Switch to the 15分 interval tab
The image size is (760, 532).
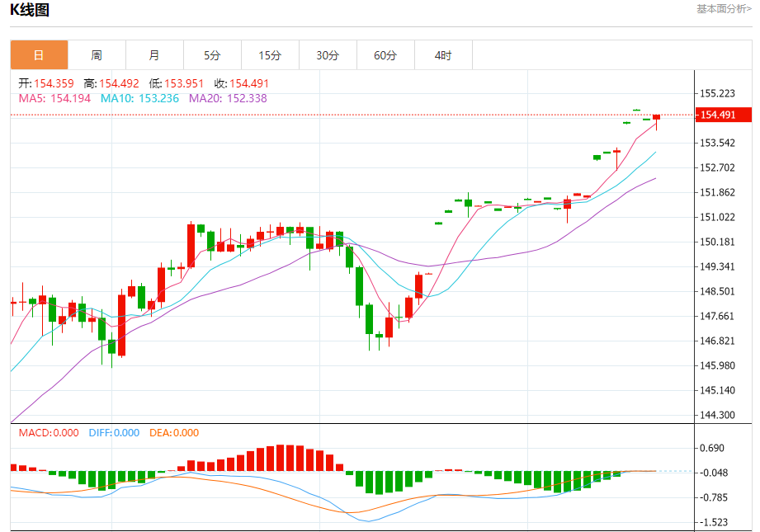point(270,55)
